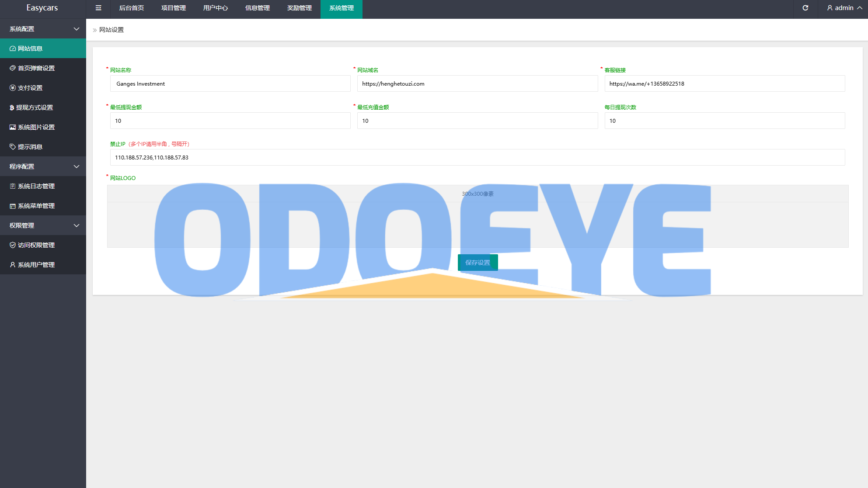Open 系统菜单管理 sidebar item

tap(36, 206)
